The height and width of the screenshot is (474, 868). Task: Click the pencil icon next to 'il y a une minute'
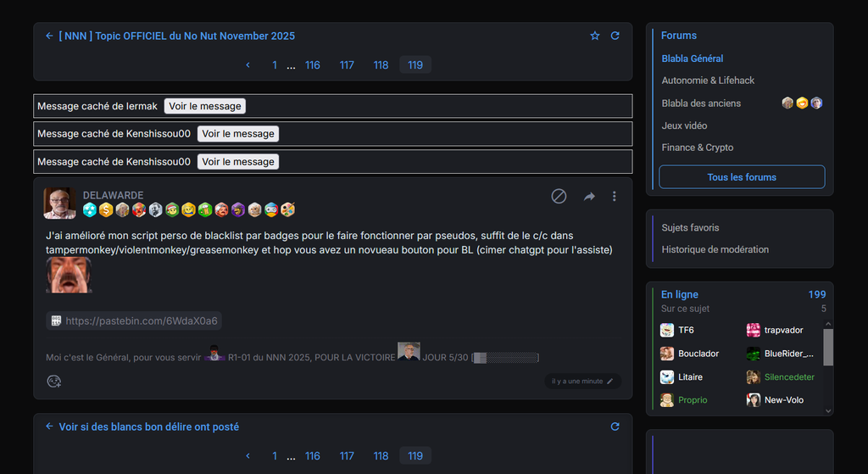(610, 381)
